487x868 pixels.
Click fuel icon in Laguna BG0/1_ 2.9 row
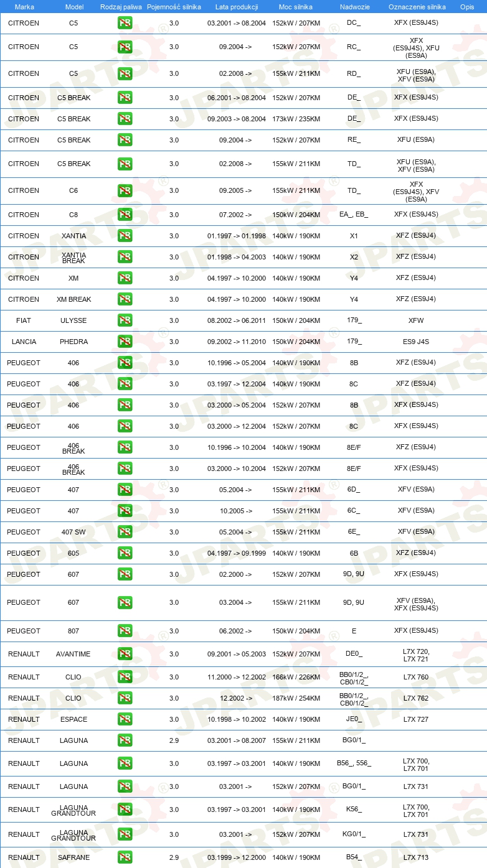coord(125,740)
